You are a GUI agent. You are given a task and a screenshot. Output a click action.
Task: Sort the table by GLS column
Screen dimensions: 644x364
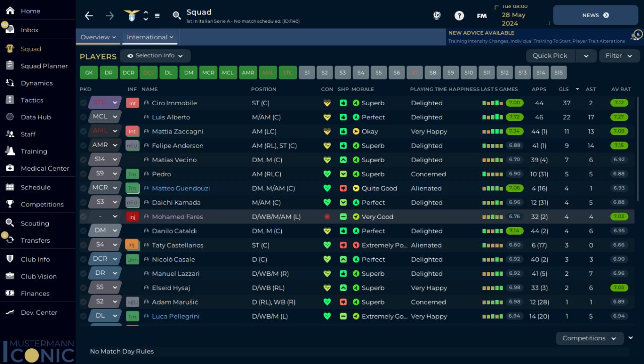[563, 89]
